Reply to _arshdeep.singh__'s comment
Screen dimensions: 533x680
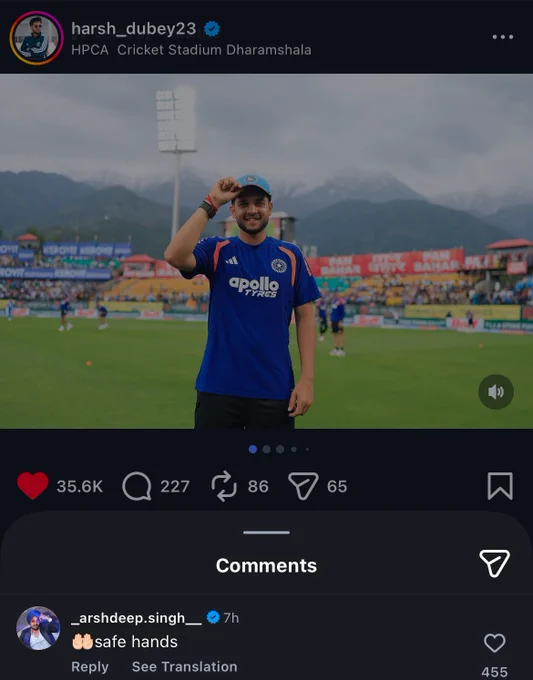pyautogui.click(x=90, y=667)
